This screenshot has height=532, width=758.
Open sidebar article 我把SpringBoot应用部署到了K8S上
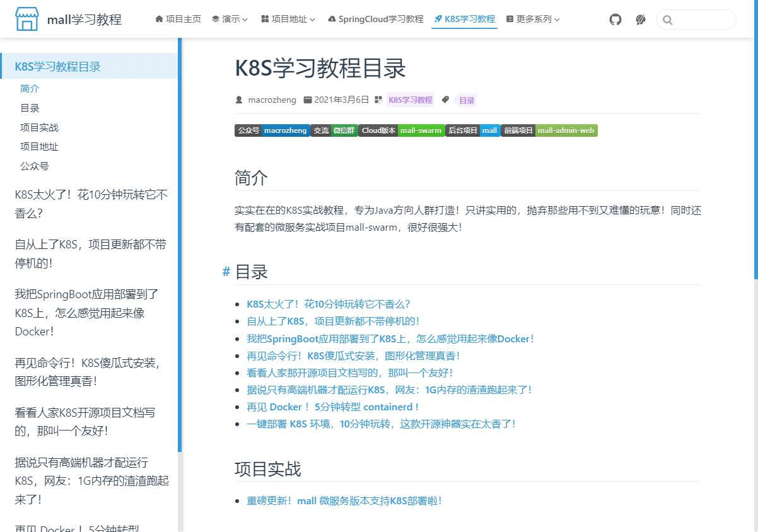87,312
